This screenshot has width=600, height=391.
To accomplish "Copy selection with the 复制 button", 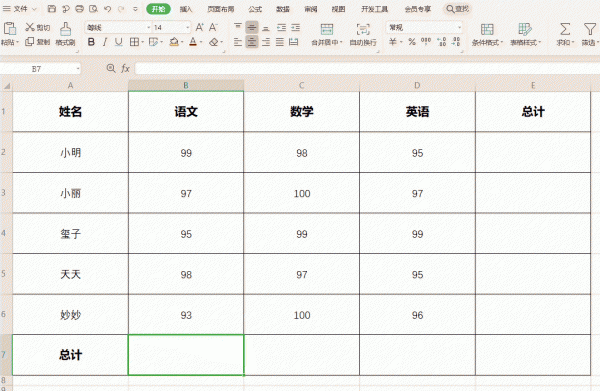I will [x=38, y=42].
